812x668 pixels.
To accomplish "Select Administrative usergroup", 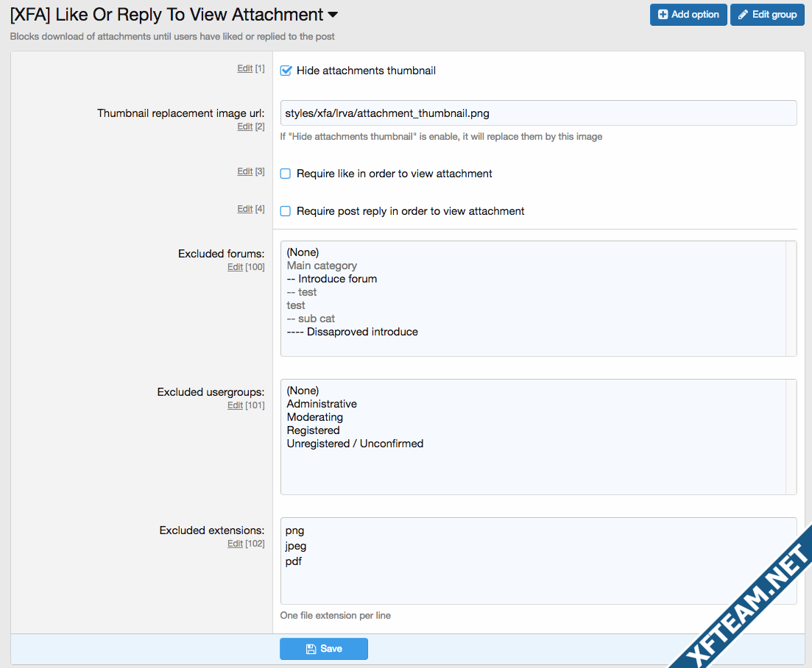I will point(322,404).
